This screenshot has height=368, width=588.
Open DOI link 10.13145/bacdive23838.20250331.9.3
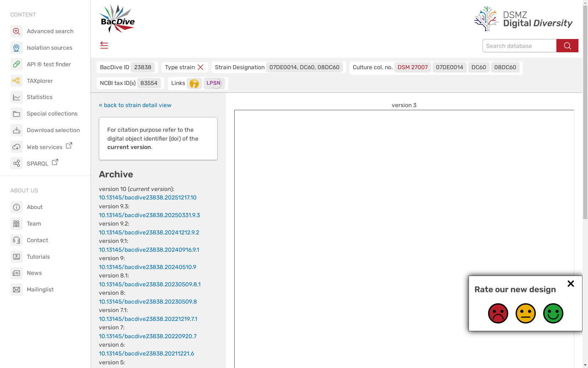(x=149, y=215)
